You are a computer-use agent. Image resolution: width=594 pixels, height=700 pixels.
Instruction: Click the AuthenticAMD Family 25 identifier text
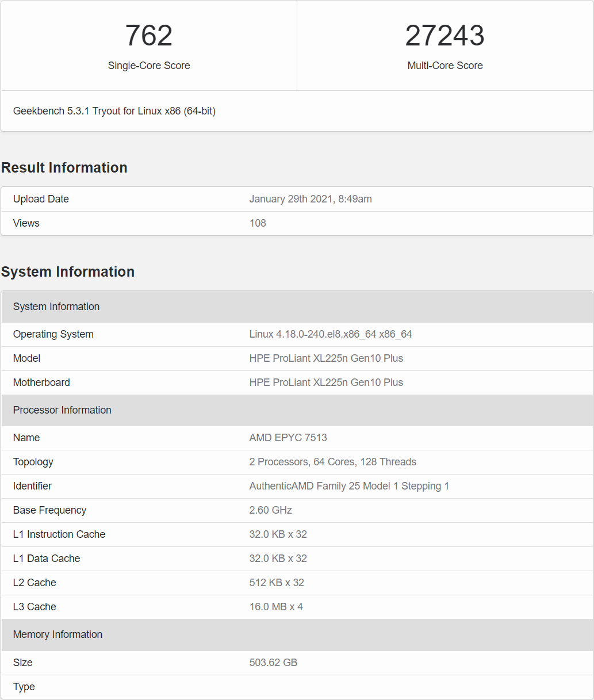[348, 486]
